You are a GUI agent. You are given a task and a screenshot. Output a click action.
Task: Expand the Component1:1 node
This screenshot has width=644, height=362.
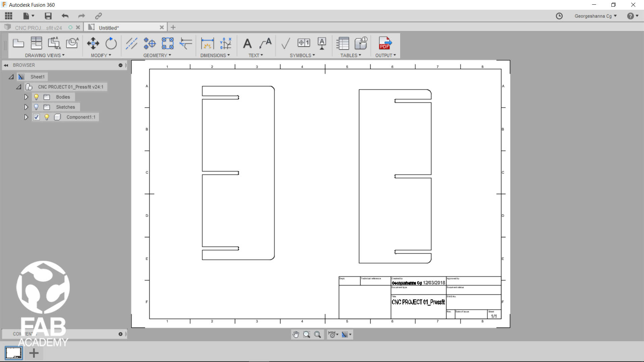point(26,117)
